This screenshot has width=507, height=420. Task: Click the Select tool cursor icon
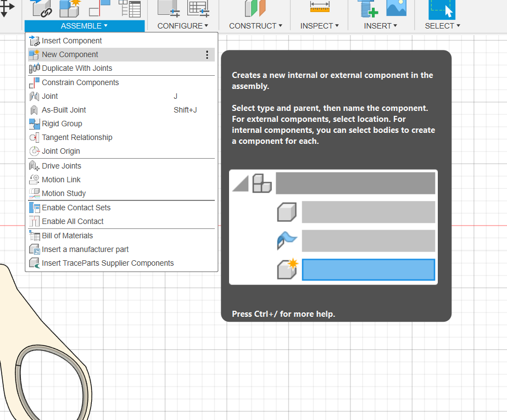point(442,8)
